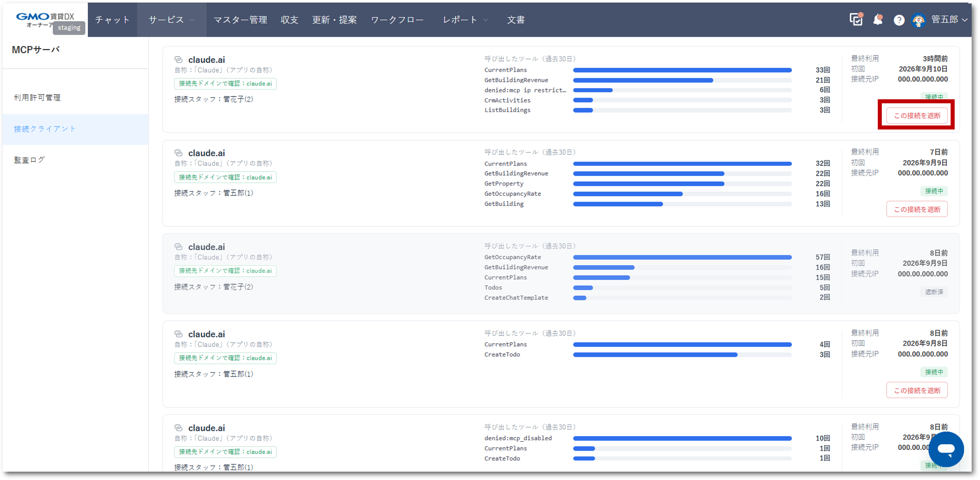Screen dimensions: 980x480
Task: Click link icon of claude.ai card last used 7日前
Action: (x=178, y=153)
